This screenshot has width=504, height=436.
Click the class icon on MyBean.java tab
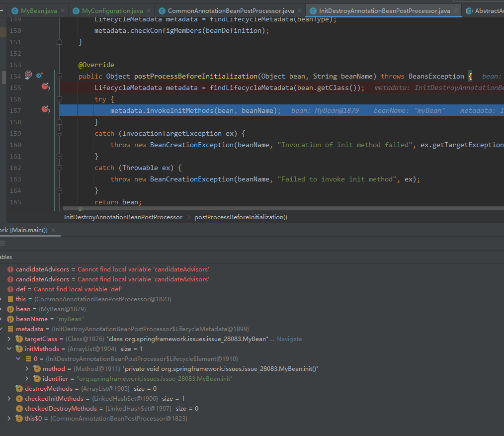coord(14,11)
